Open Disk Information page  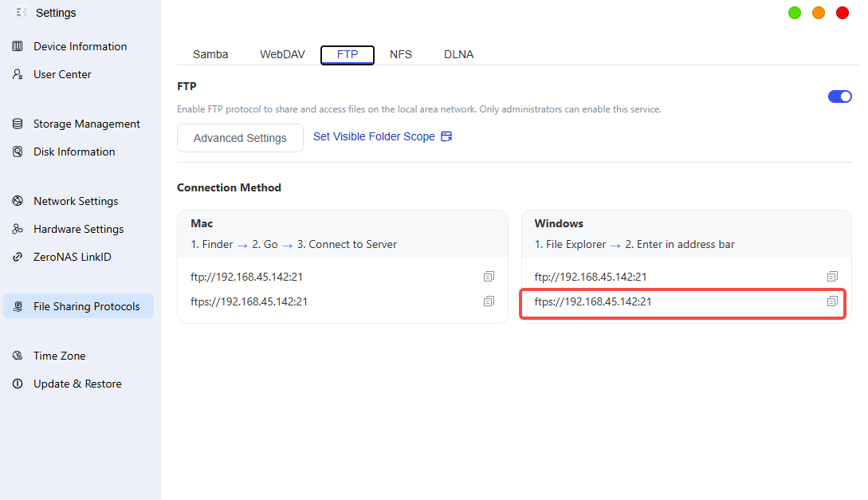coord(79,152)
